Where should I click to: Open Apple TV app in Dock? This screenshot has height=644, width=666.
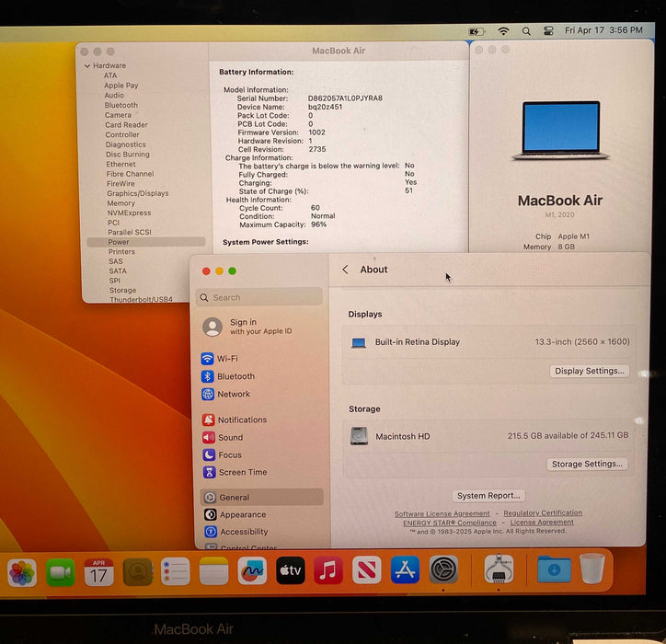290,570
